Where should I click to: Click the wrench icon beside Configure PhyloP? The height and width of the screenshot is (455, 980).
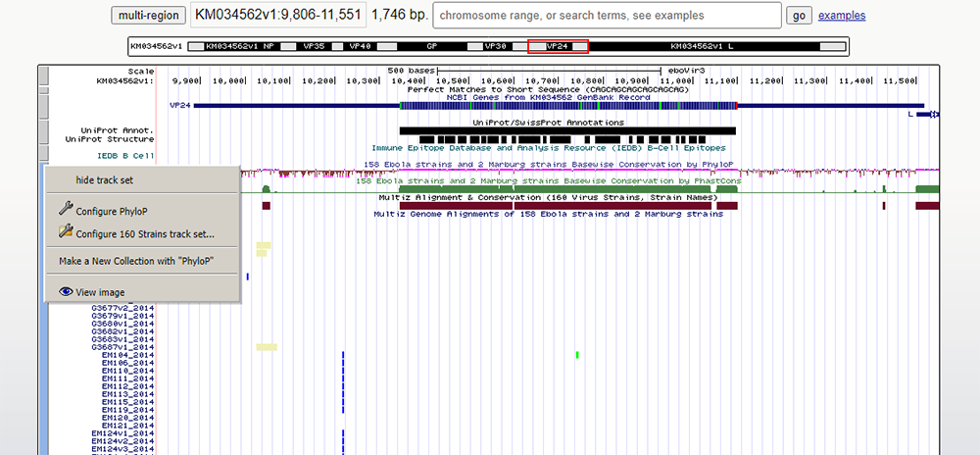click(66, 210)
